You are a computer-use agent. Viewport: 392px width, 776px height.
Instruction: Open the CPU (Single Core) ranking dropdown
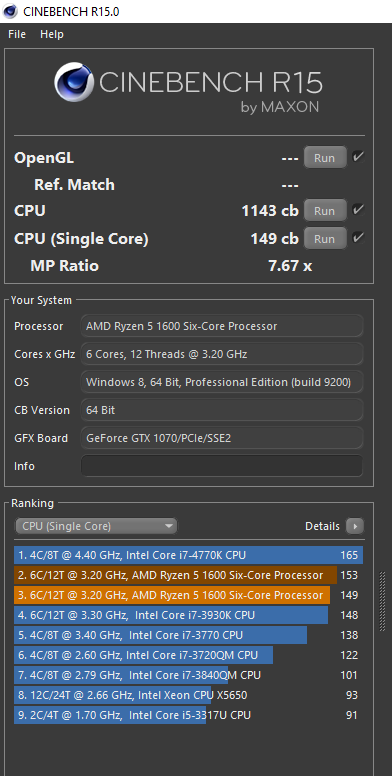96,526
